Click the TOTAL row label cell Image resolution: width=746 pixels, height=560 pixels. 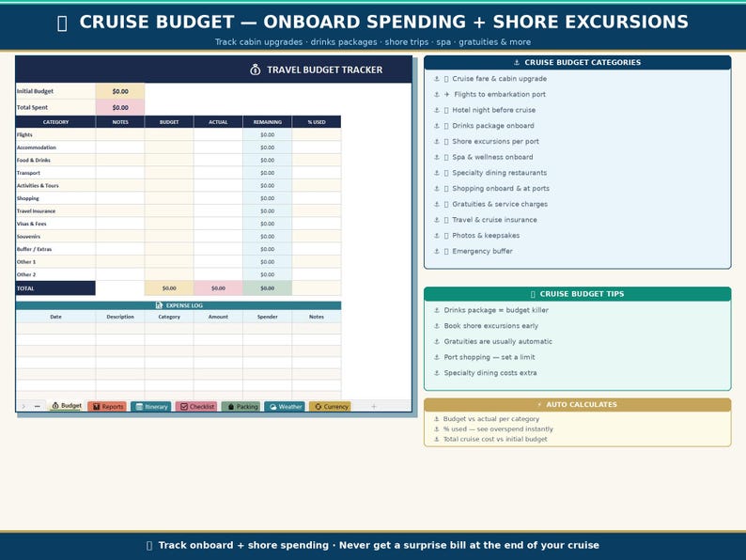click(x=55, y=288)
